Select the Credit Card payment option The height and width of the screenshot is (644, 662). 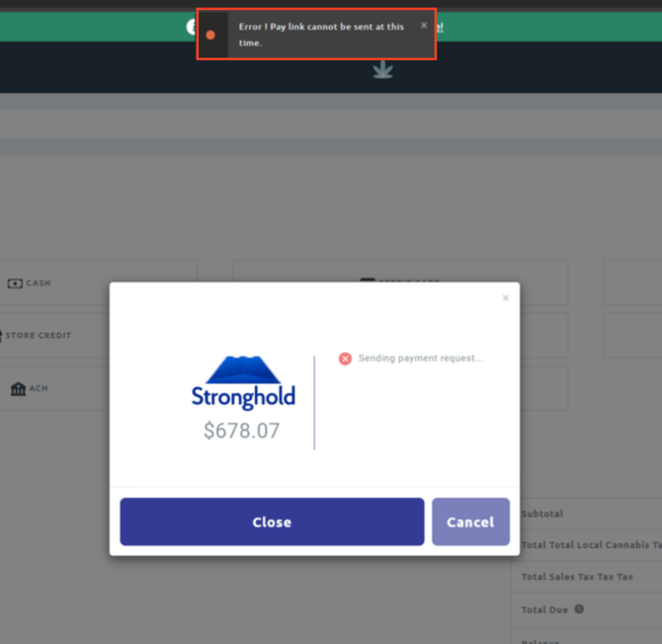click(400, 282)
